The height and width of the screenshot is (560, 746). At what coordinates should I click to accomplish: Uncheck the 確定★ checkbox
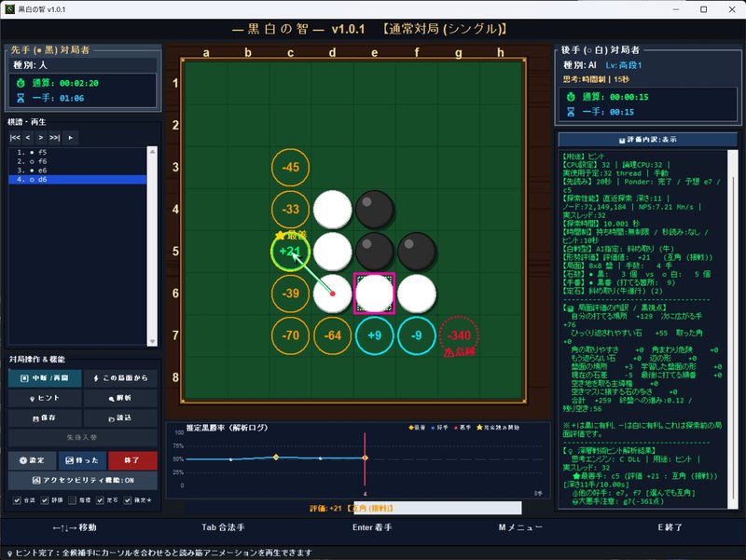[128, 500]
